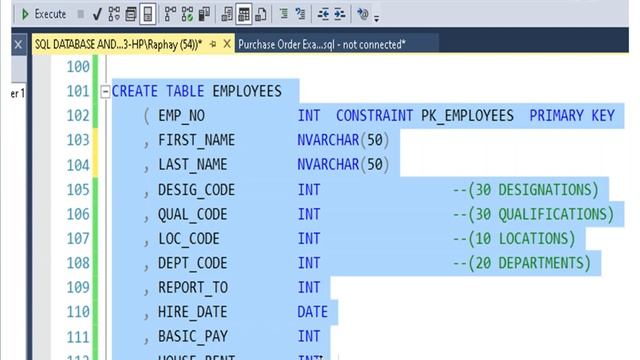Click the EMP_NO column name
This screenshot has width=640, height=360.
tap(182, 116)
